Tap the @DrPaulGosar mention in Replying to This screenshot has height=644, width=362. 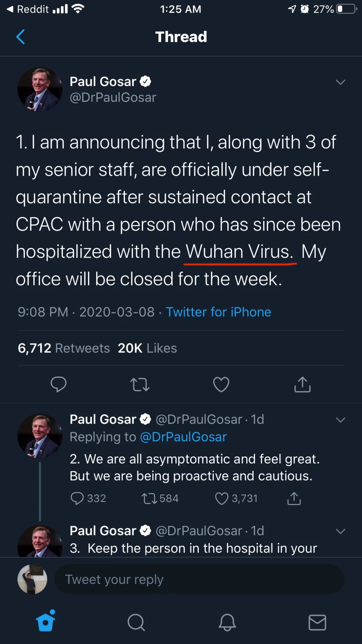tap(183, 437)
